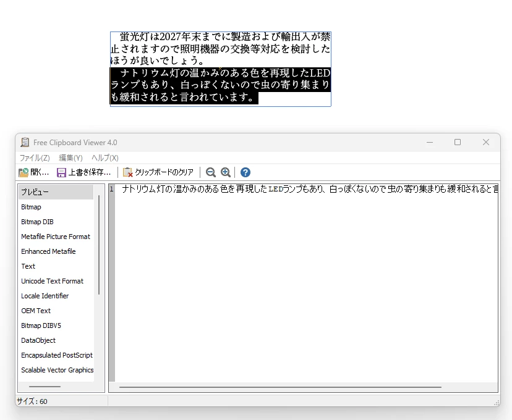Select Unicode Text Format entry
Viewport: 512px width, 420px height.
[x=56, y=281]
